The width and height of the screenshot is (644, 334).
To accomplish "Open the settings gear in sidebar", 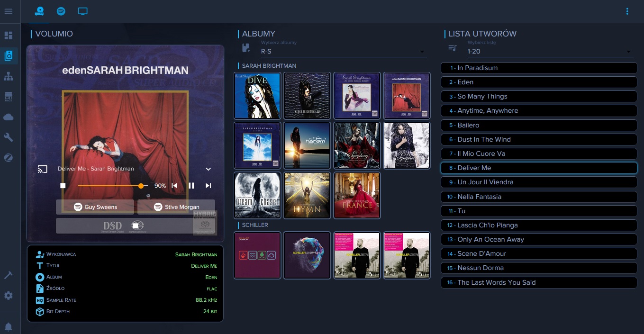I will click(9, 296).
